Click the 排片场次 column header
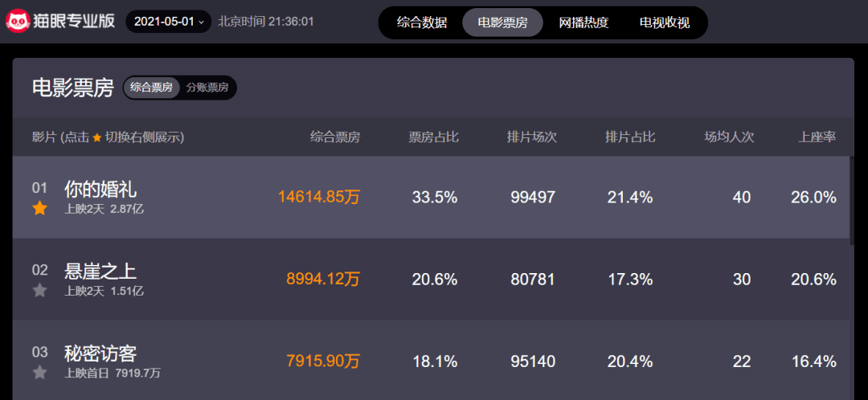This screenshot has height=400, width=868. tap(532, 137)
